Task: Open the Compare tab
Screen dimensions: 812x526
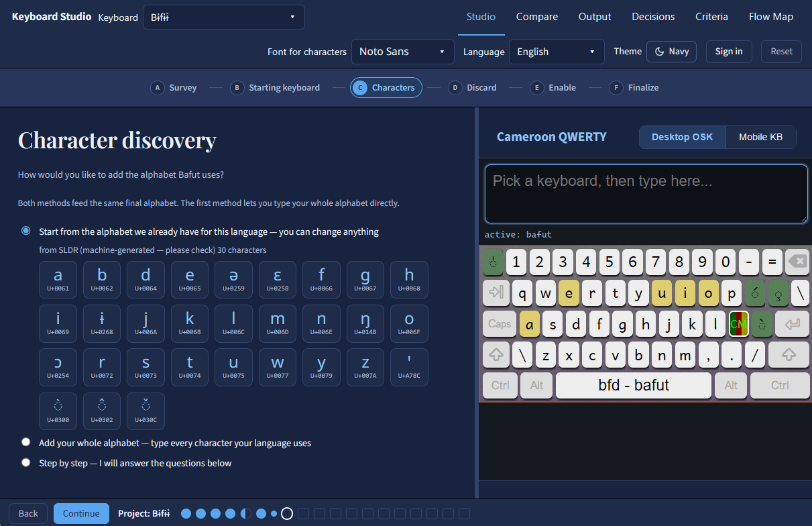Action: tap(537, 17)
